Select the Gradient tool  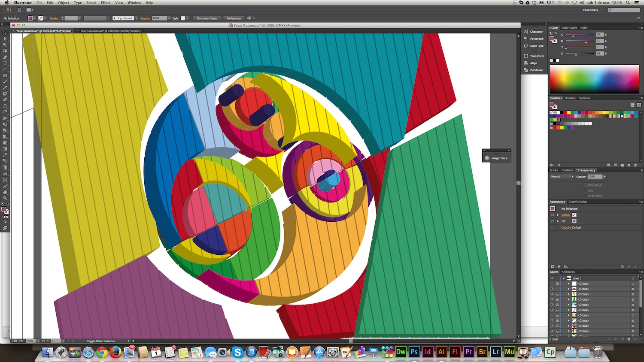(5, 148)
